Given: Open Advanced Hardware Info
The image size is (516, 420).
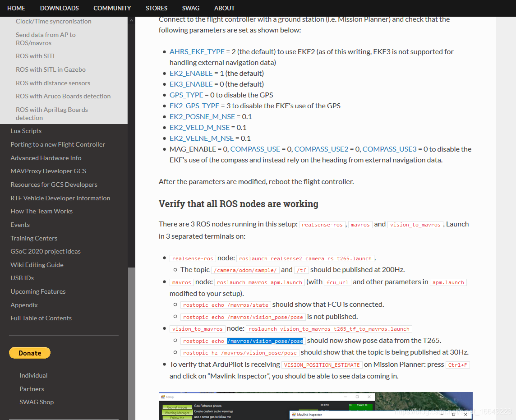Looking at the screenshot, I should tap(46, 158).
